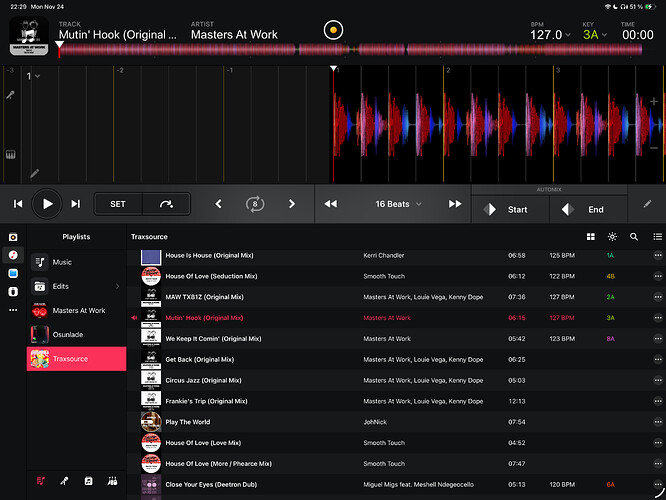Image resolution: width=666 pixels, height=500 pixels.
Task: Toggle library brightness mode sun icon
Action: pyautogui.click(x=612, y=237)
